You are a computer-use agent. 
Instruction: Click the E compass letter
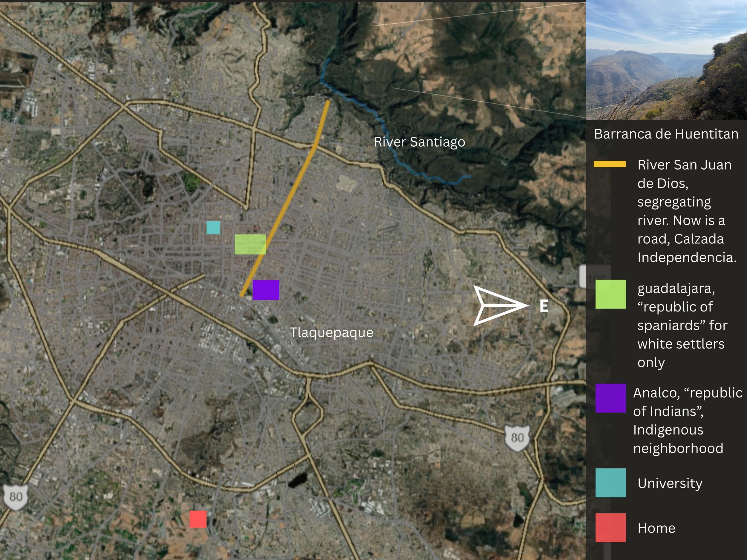point(544,306)
